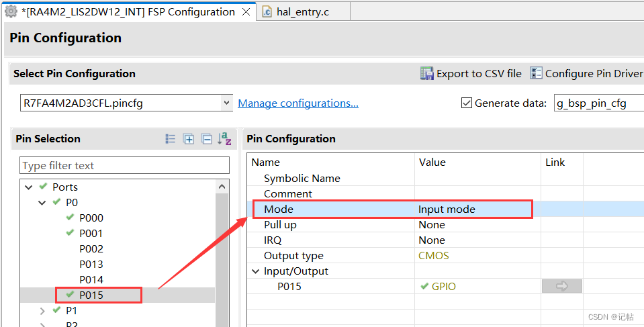
Task: Collapse the Ports tree node
Action: pyautogui.click(x=28, y=187)
